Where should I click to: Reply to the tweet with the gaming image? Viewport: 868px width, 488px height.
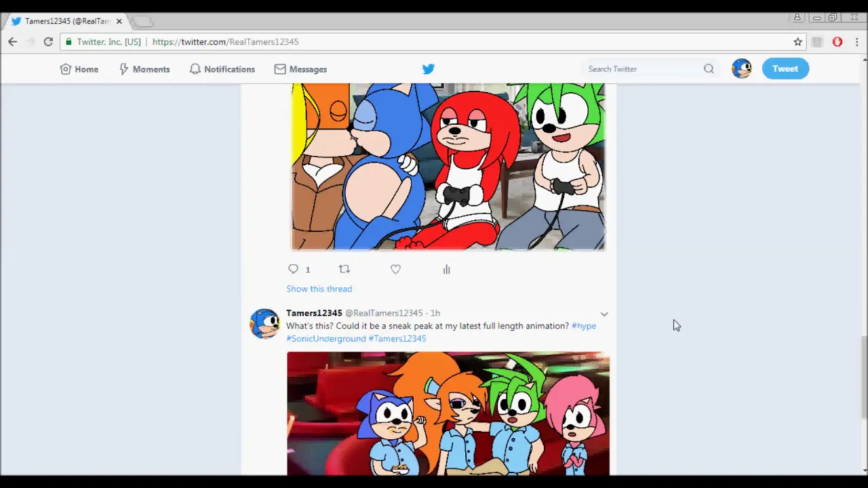[x=293, y=269]
